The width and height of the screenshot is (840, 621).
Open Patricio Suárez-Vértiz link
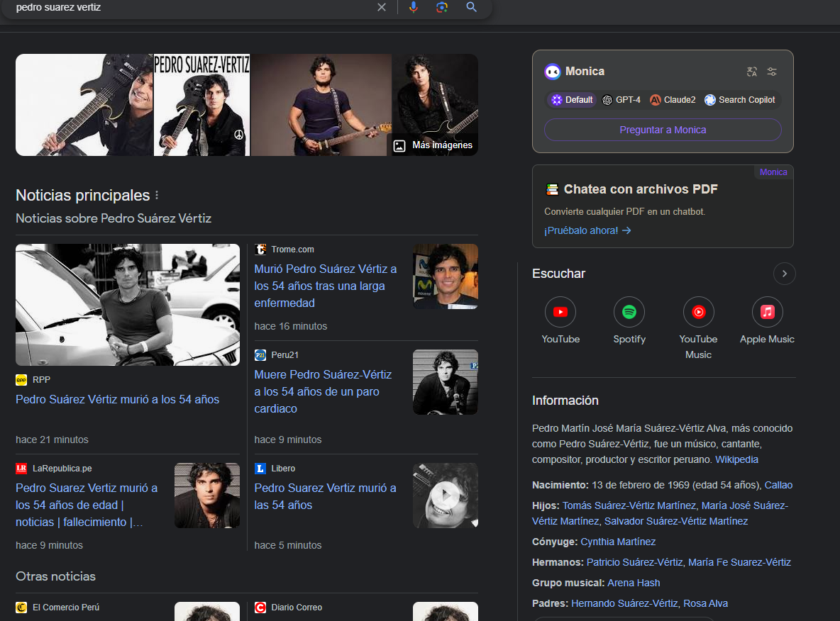634,562
